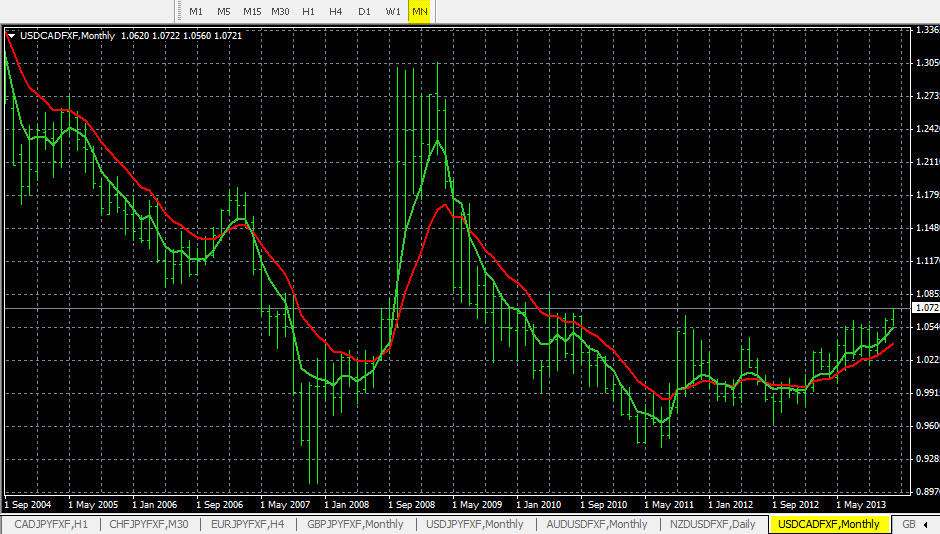
Task: Switch chart to H1 timeframe
Action: pos(308,11)
